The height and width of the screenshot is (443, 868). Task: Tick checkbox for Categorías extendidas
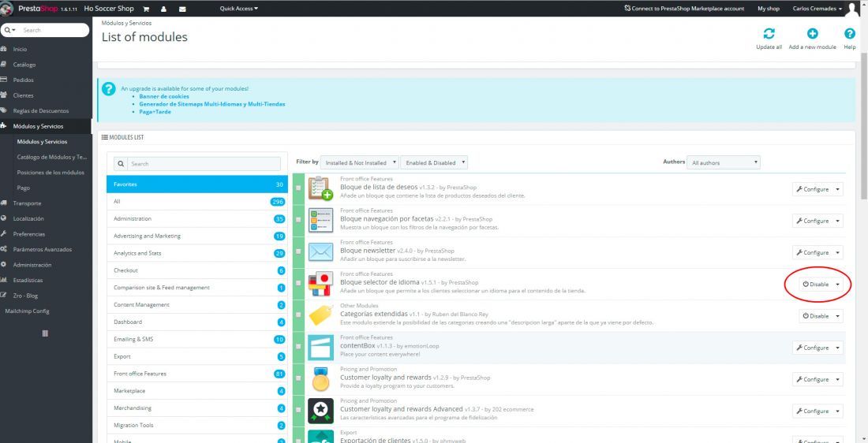tap(299, 315)
